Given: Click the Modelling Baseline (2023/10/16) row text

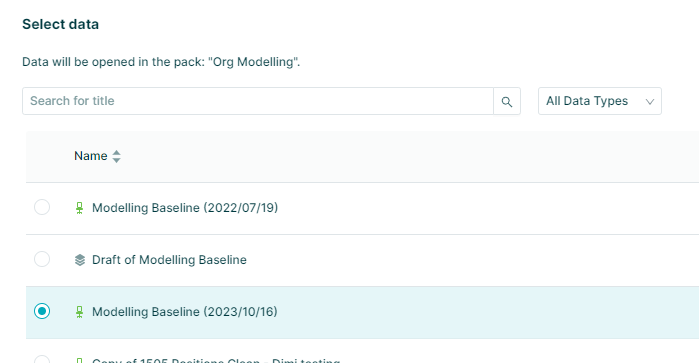Looking at the screenshot, I should [x=185, y=312].
